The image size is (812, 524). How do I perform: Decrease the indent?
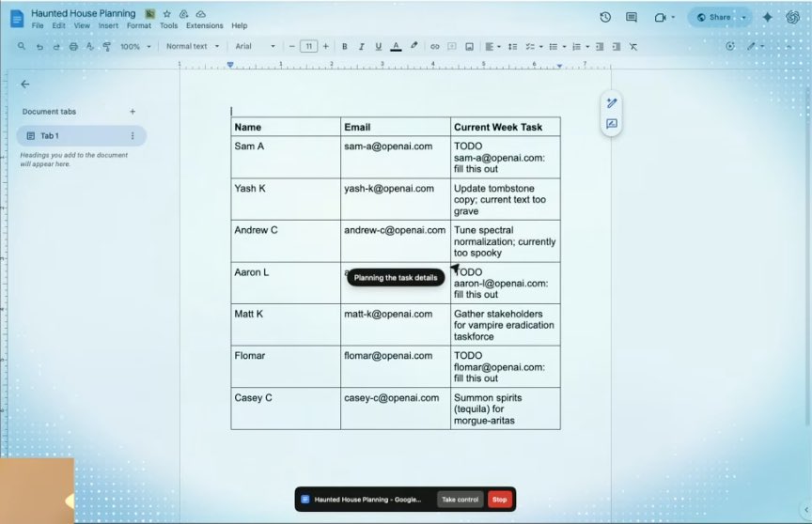click(x=600, y=47)
